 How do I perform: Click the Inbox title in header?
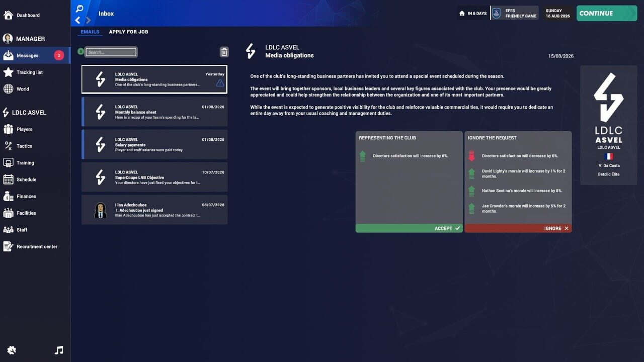tap(106, 14)
